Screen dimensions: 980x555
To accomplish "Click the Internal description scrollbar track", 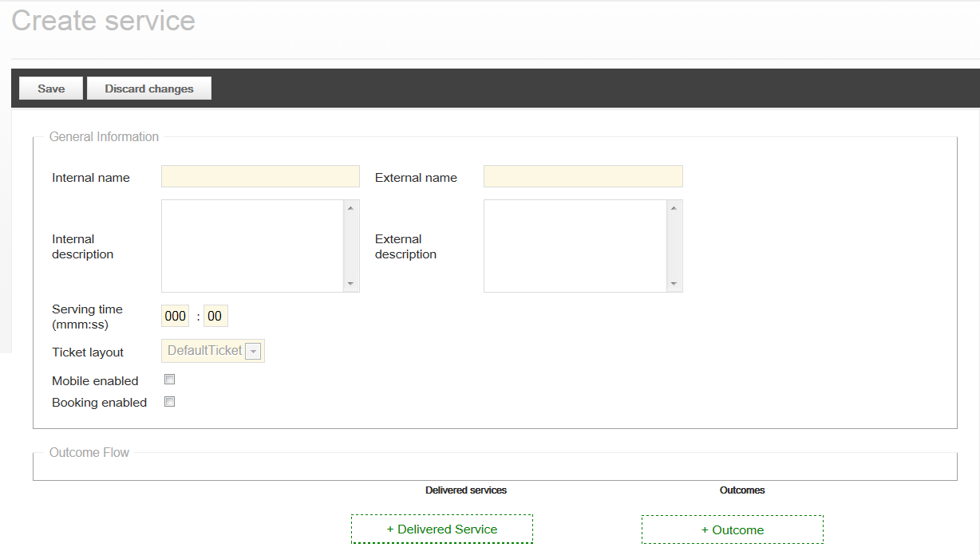I will (350, 246).
